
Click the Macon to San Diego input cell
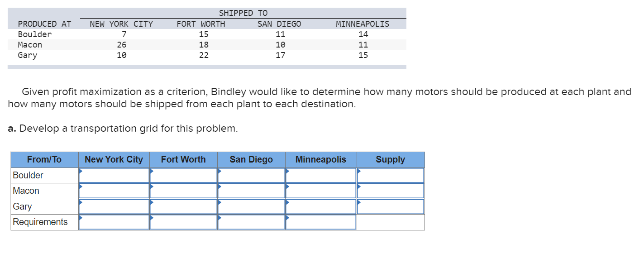251,191
